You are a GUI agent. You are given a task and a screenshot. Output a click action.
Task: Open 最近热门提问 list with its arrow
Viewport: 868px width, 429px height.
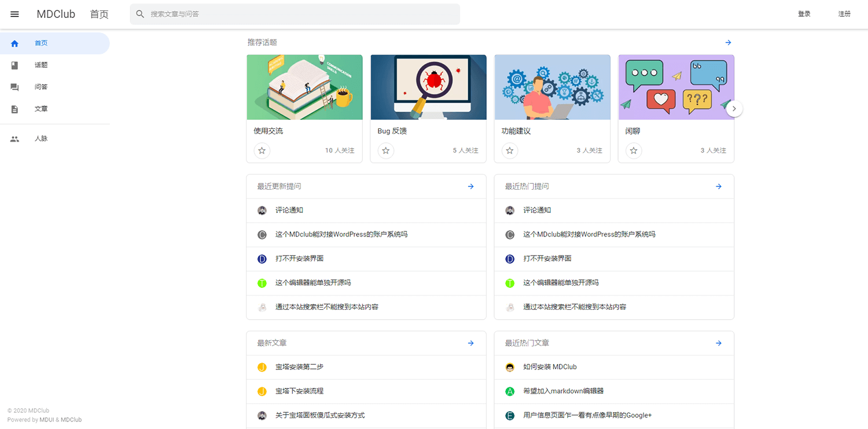pyautogui.click(x=719, y=186)
